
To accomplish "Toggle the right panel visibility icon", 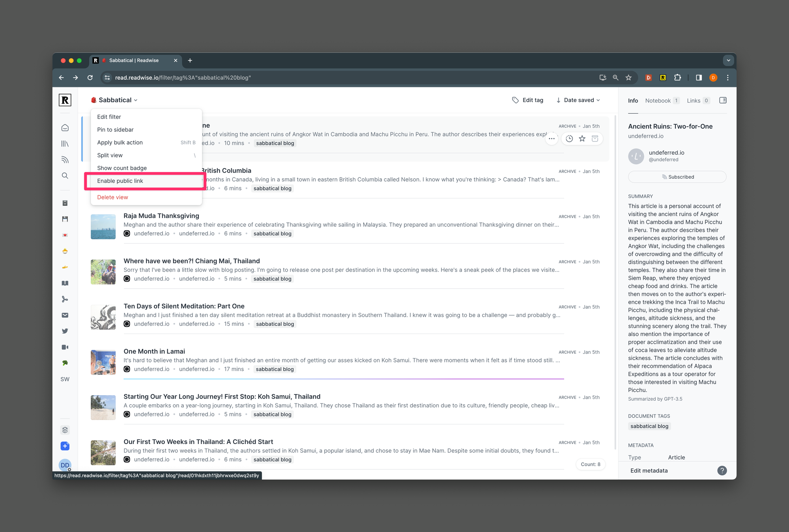I will [x=723, y=100].
